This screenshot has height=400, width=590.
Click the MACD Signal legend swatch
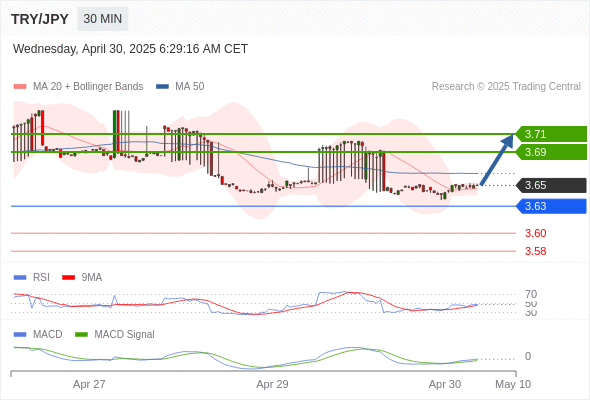pyautogui.click(x=81, y=335)
